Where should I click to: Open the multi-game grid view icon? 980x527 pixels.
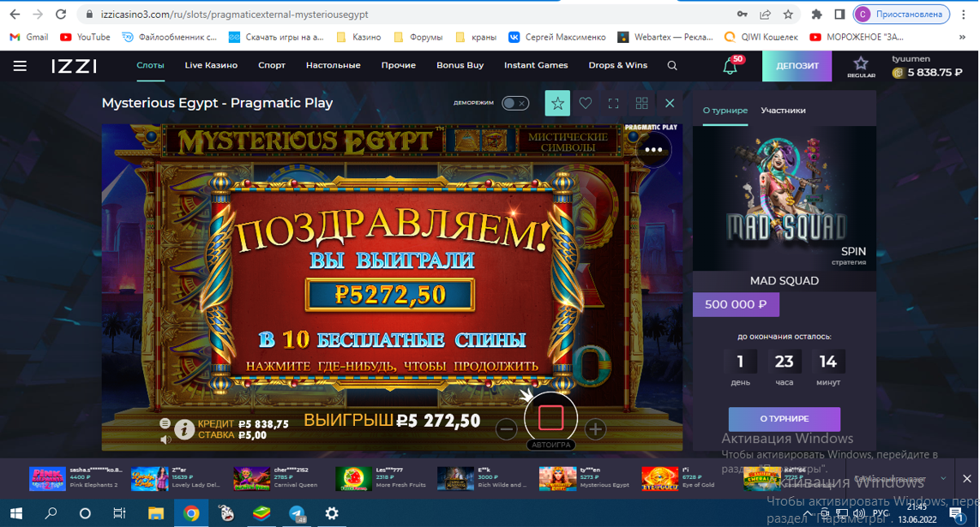point(642,104)
